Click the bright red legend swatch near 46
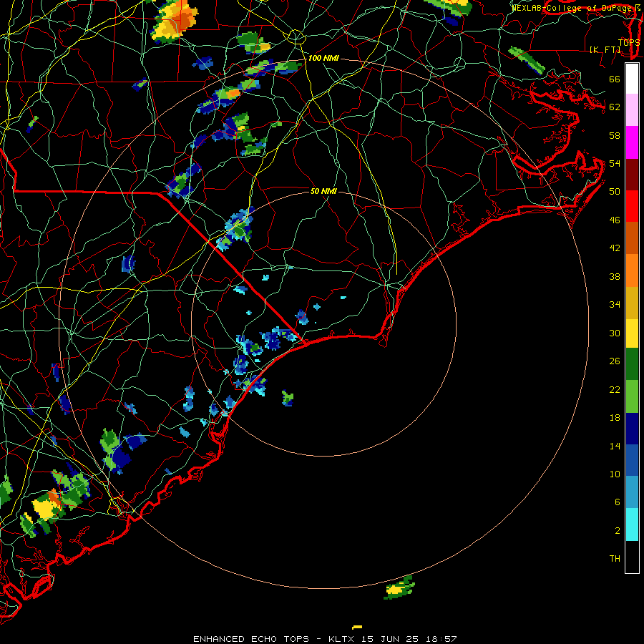The height and width of the screenshot is (644, 644). pyautogui.click(x=632, y=206)
